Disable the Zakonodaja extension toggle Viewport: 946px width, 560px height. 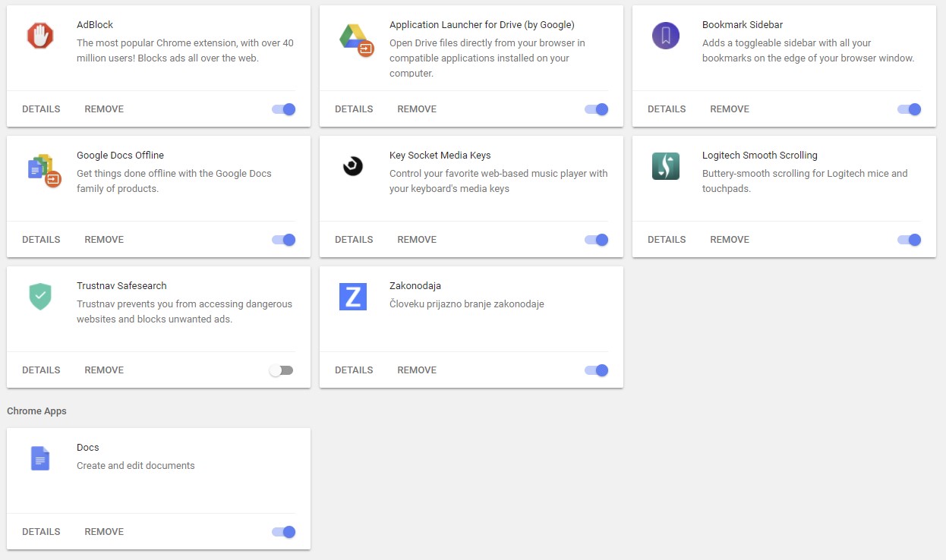(x=597, y=370)
